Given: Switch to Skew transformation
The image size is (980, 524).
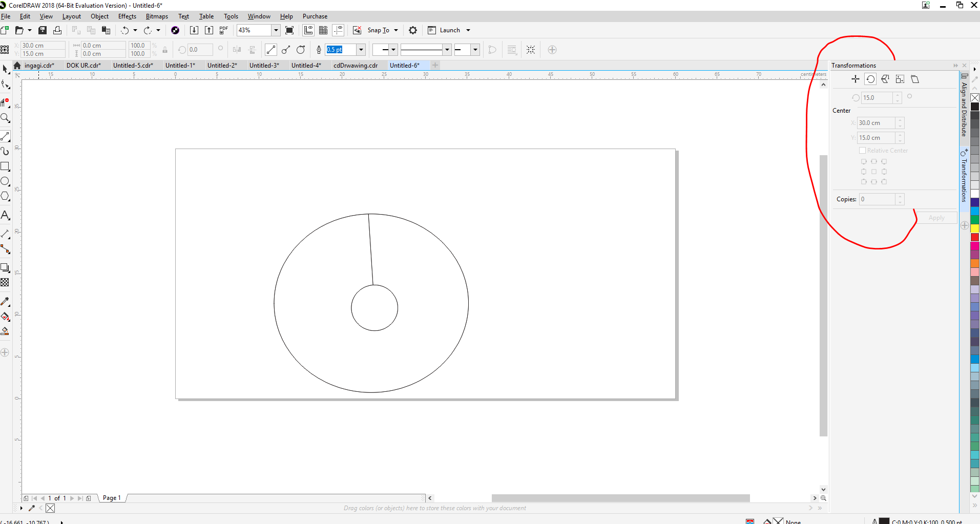Looking at the screenshot, I should pos(915,79).
